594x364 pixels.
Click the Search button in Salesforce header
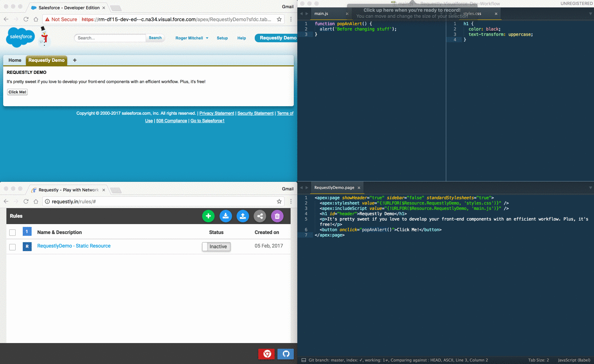coord(155,38)
